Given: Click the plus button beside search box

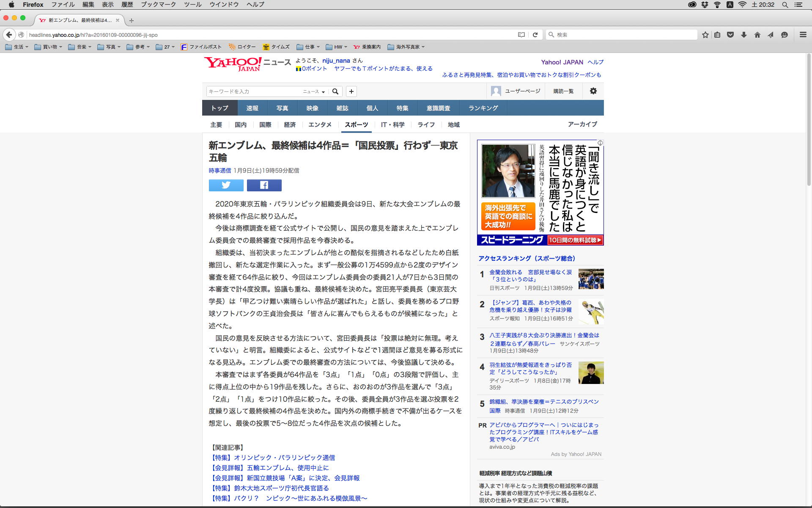Looking at the screenshot, I should 351,91.
